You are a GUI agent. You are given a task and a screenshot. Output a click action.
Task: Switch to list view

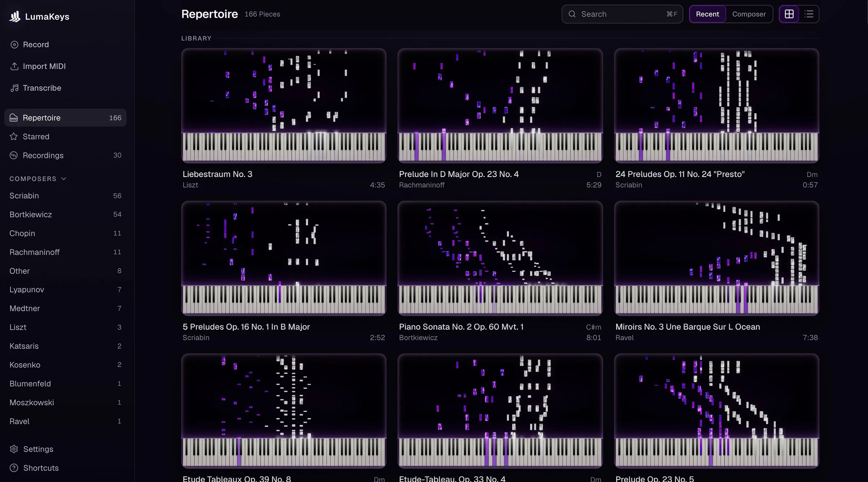click(x=809, y=14)
